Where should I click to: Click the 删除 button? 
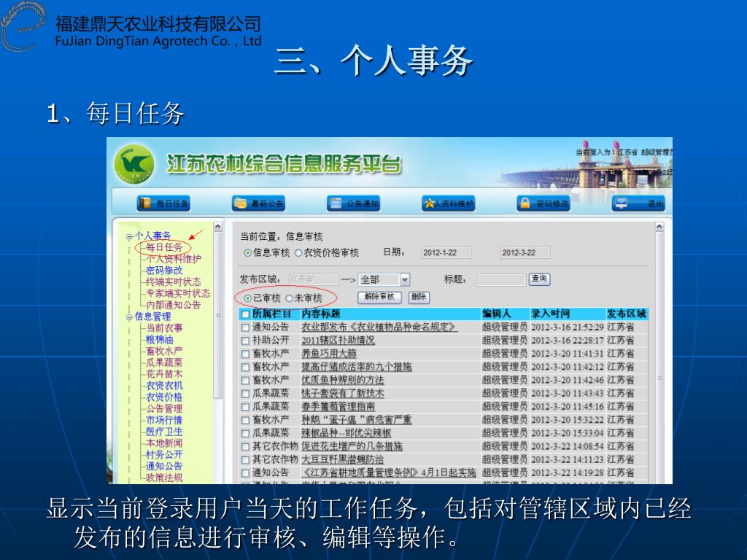click(x=419, y=297)
